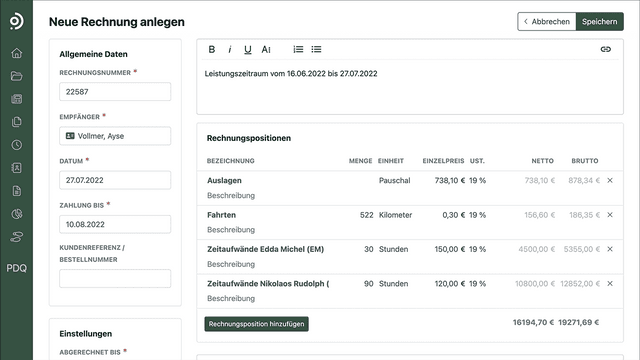Image resolution: width=640 pixels, height=360 pixels.
Task: Toggle bold formatting in editor
Action: (x=211, y=49)
